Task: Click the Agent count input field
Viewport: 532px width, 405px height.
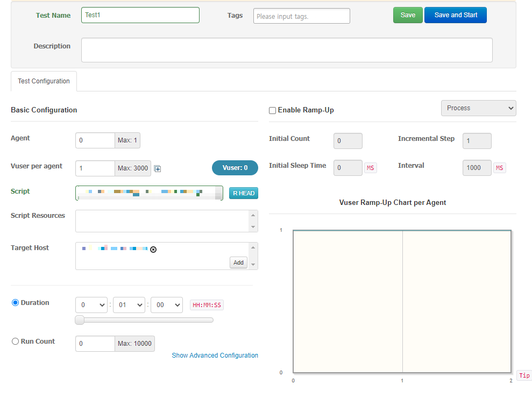Action: point(95,140)
